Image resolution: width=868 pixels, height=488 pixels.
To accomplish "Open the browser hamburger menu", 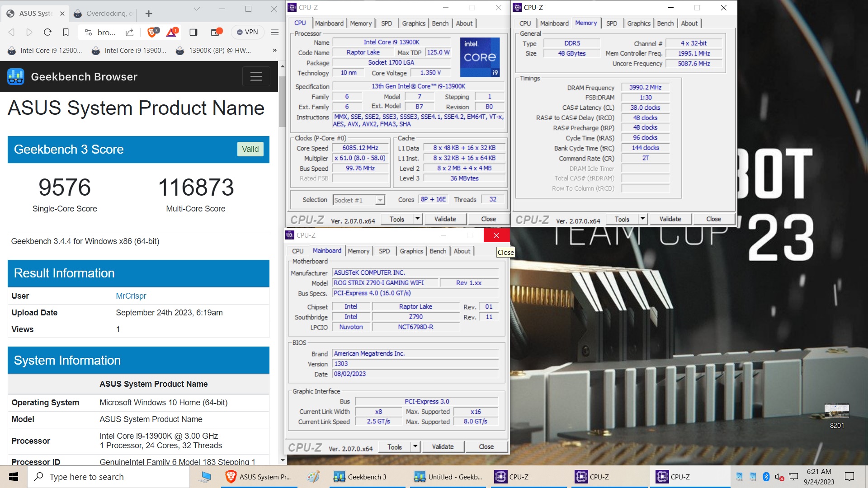I will pyautogui.click(x=274, y=32).
